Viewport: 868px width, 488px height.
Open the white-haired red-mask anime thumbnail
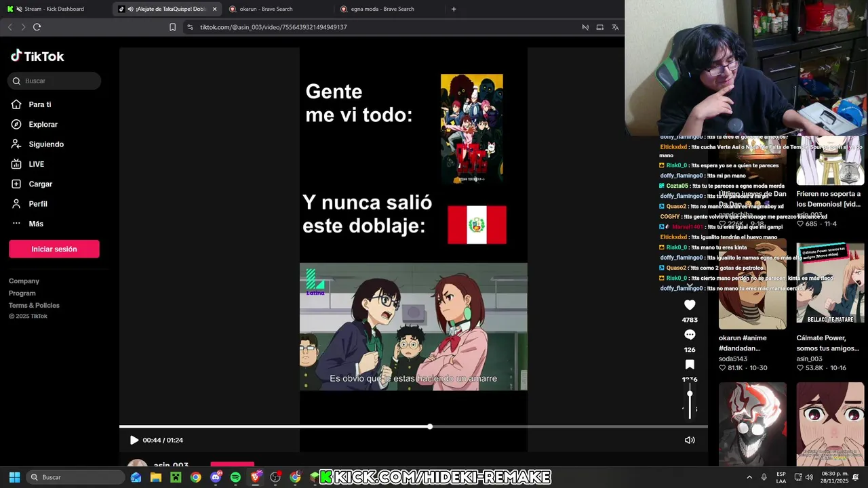point(752,424)
